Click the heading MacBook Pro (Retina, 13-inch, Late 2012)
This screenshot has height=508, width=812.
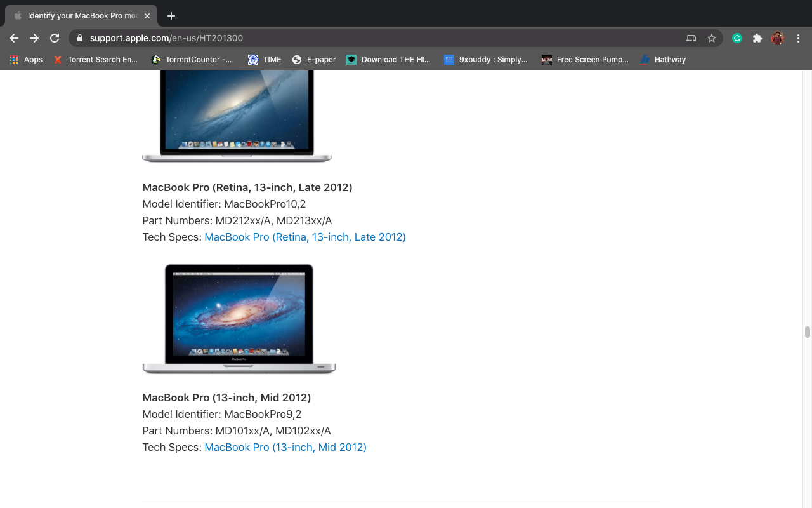(247, 187)
